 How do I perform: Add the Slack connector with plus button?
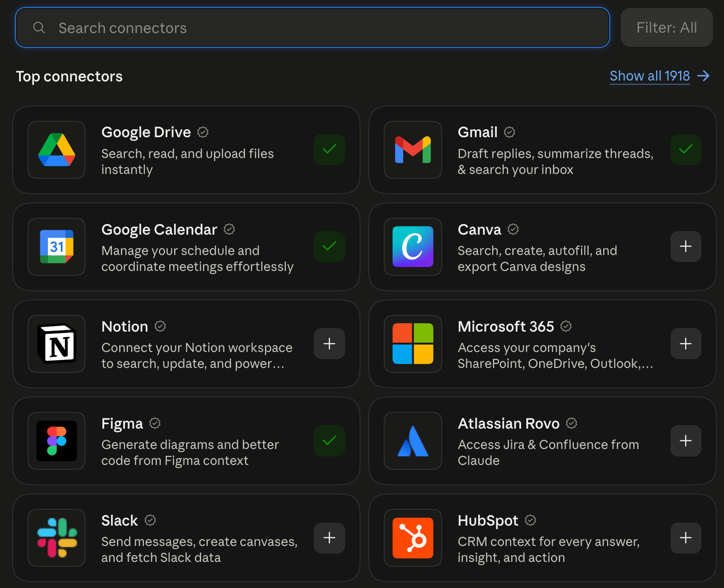(329, 538)
